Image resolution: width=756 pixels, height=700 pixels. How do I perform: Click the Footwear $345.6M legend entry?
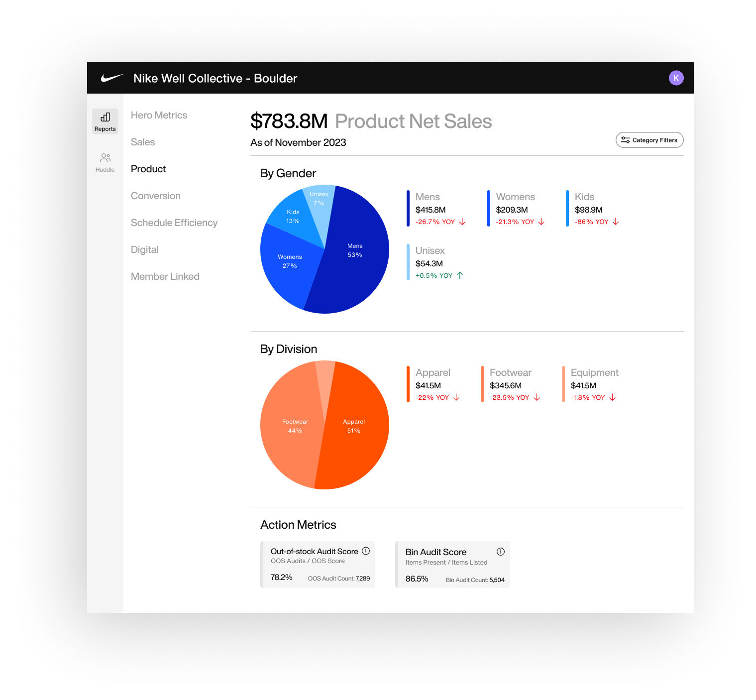click(x=511, y=384)
